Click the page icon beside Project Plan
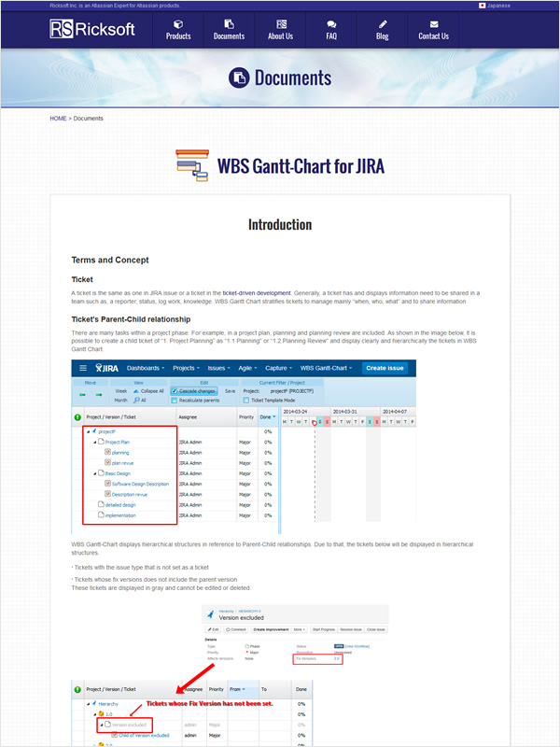 pyautogui.click(x=101, y=442)
